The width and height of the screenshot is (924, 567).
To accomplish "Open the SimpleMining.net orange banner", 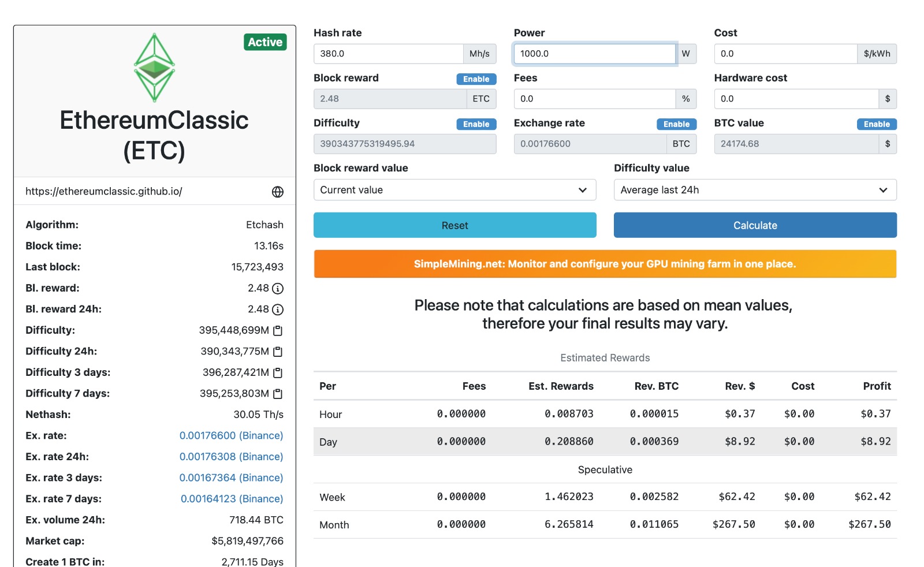I will tap(605, 264).
